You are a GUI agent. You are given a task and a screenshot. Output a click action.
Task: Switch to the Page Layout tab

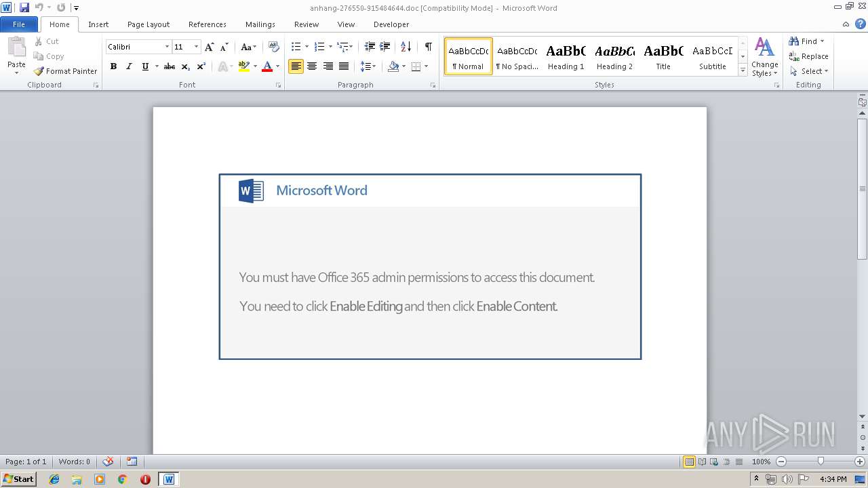click(149, 24)
